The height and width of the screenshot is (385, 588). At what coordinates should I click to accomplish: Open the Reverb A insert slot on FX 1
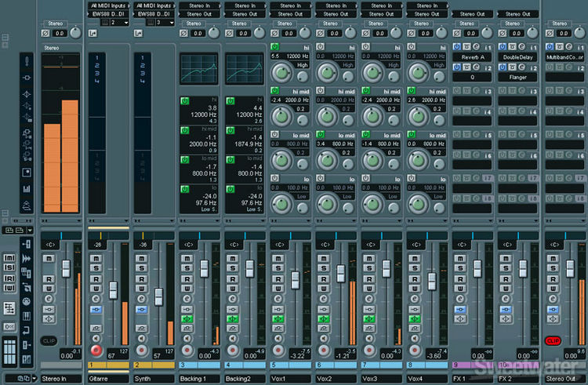tap(472, 57)
